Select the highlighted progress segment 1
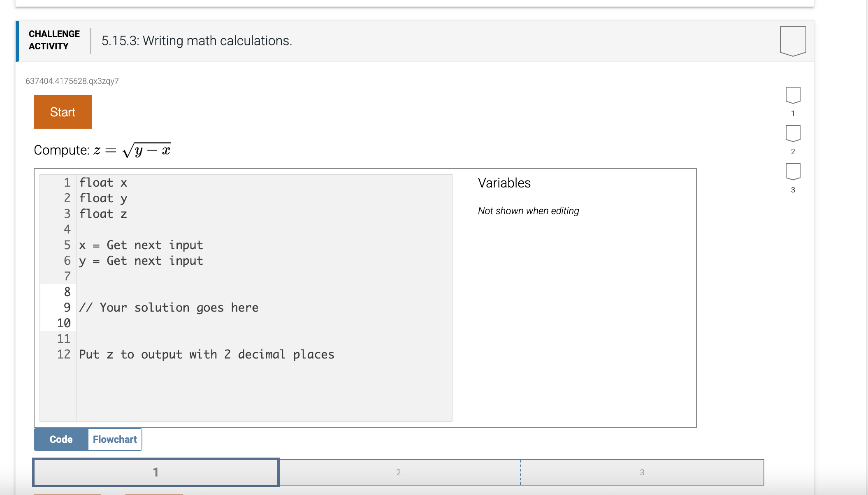 [x=156, y=472]
